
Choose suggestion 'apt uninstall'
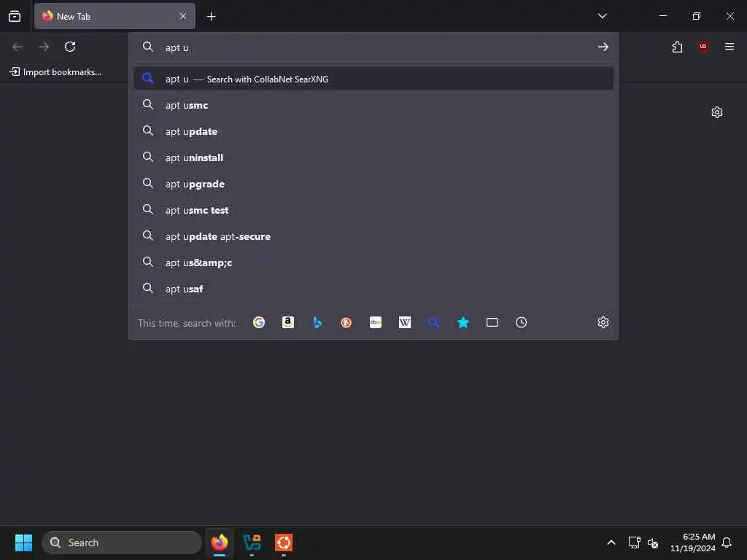[373, 157]
